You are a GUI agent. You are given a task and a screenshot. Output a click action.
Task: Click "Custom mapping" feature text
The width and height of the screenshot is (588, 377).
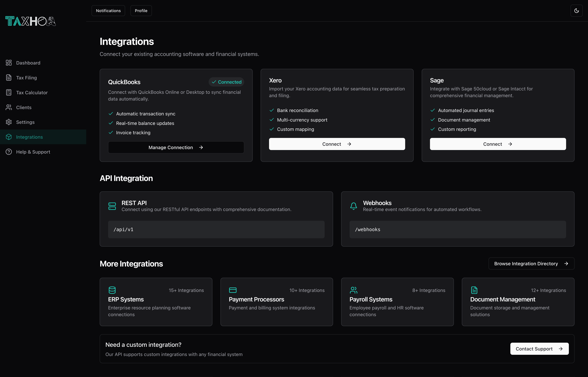[296, 129]
